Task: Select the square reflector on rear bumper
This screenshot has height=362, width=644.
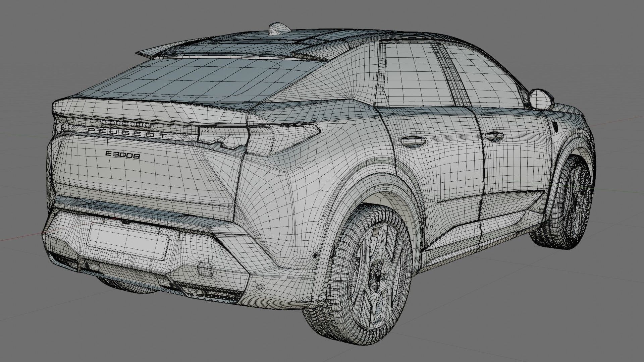Action: point(204,269)
